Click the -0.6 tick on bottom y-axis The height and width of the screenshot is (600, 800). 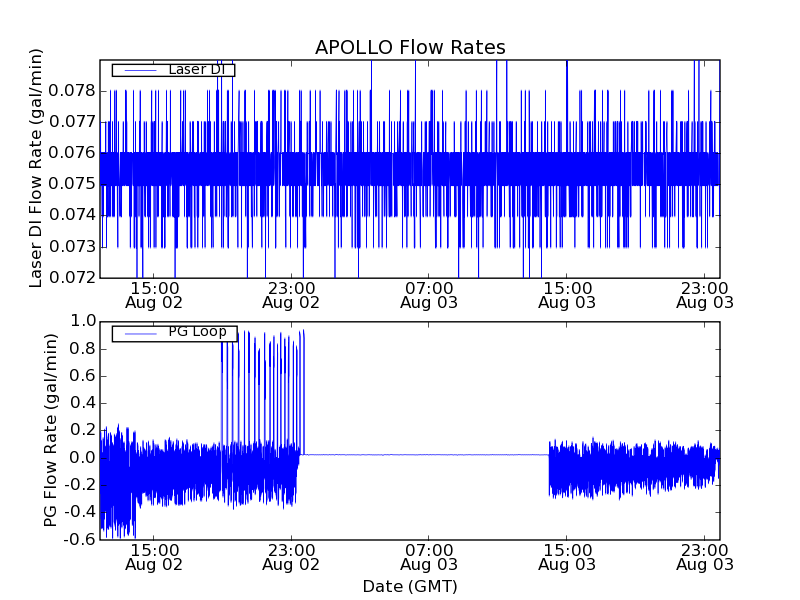tap(78, 540)
